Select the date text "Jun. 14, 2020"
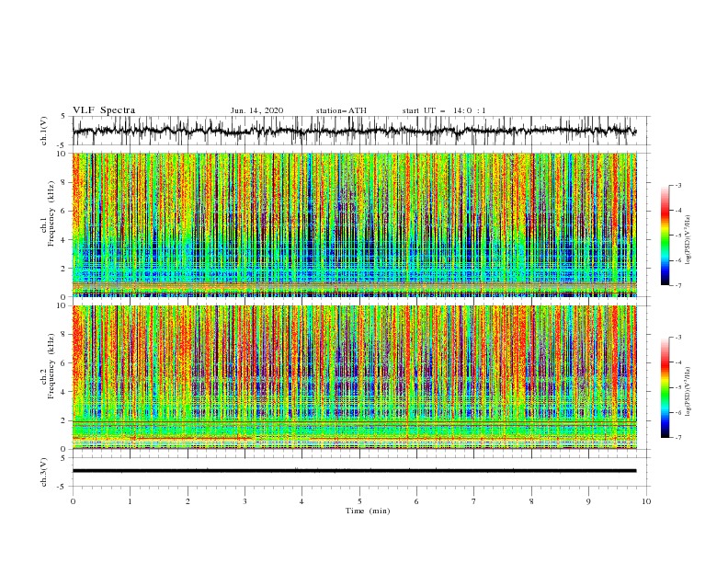Screen dimensions: 728x563 pyautogui.click(x=256, y=110)
